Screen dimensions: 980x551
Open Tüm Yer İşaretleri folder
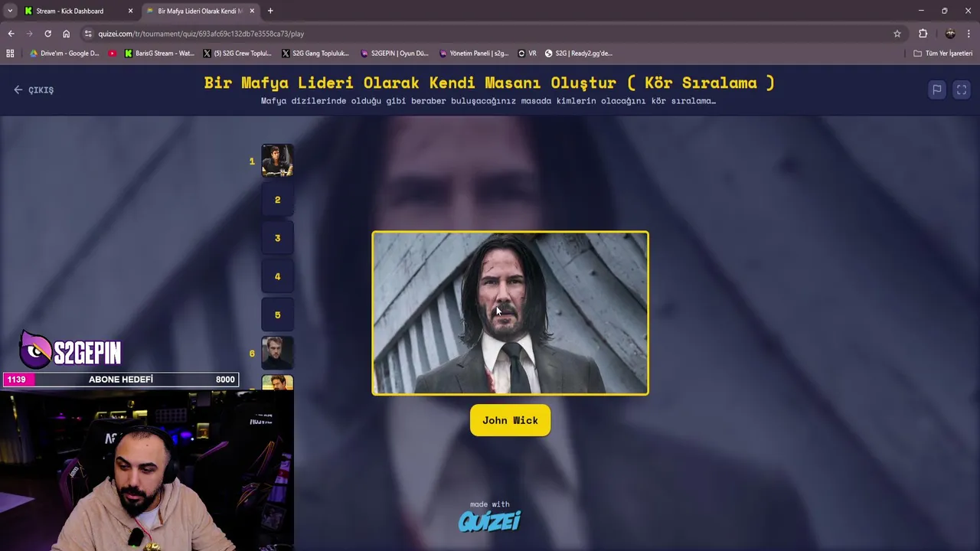[942, 54]
